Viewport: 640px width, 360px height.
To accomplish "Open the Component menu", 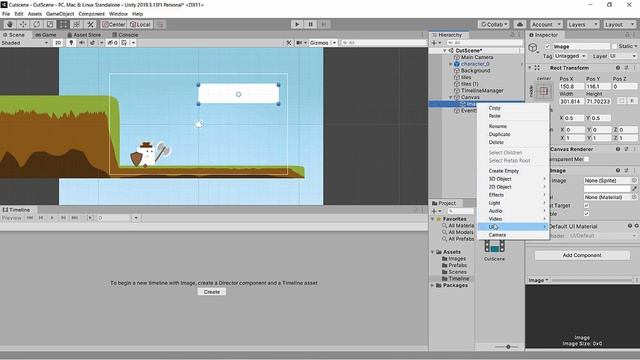I will click(x=91, y=14).
